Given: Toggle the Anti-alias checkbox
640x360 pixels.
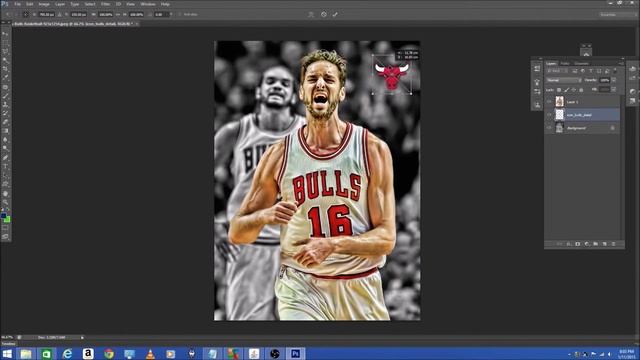Looking at the screenshot, I should [x=179, y=14].
